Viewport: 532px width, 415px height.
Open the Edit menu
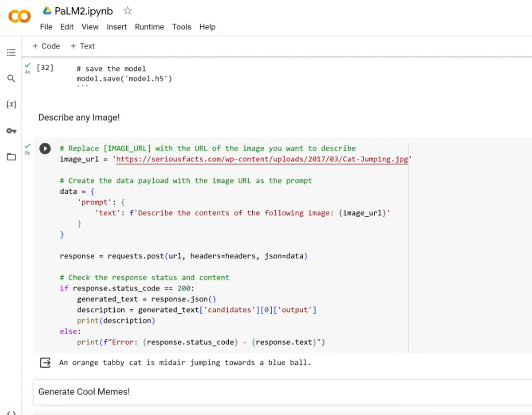(67, 27)
